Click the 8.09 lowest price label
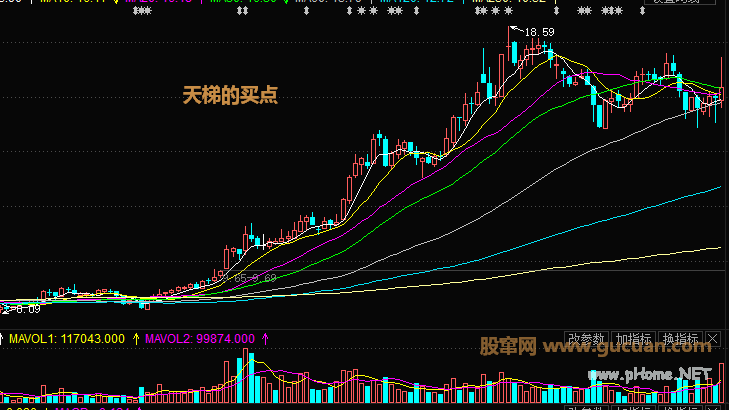729x410 pixels. (x=28, y=309)
